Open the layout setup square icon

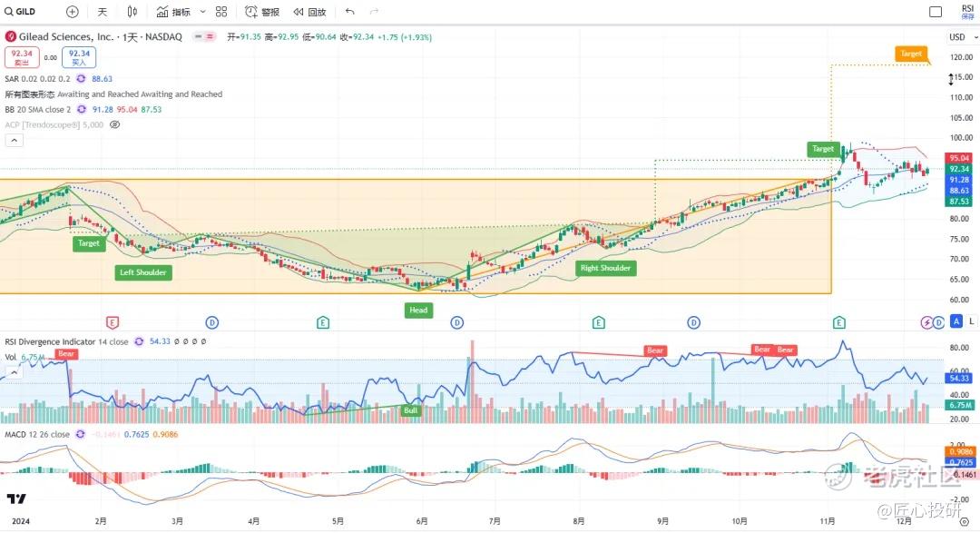[x=936, y=12]
